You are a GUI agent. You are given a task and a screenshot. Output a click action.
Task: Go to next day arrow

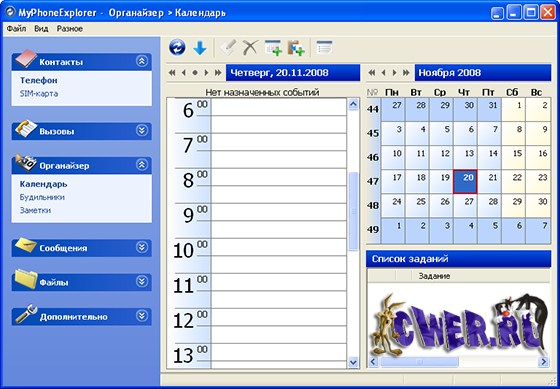pyautogui.click(x=206, y=73)
